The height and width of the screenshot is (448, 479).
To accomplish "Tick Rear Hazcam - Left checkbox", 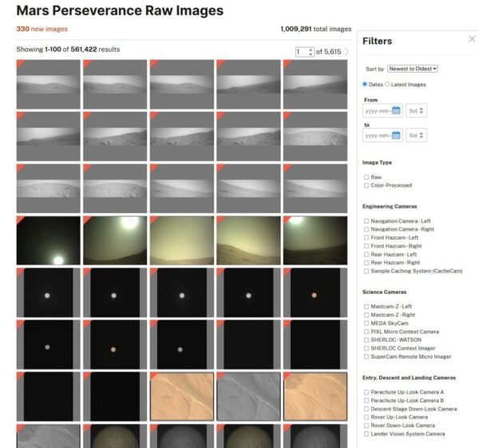I will pyautogui.click(x=366, y=255).
